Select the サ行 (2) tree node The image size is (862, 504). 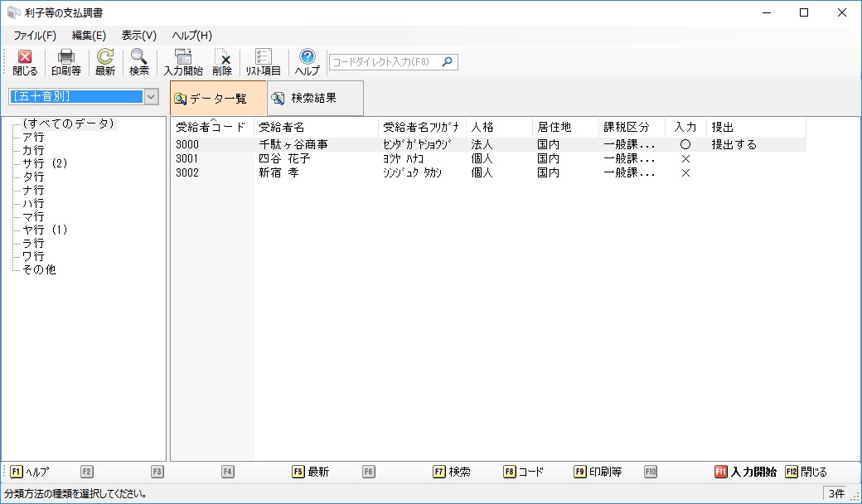click(45, 163)
